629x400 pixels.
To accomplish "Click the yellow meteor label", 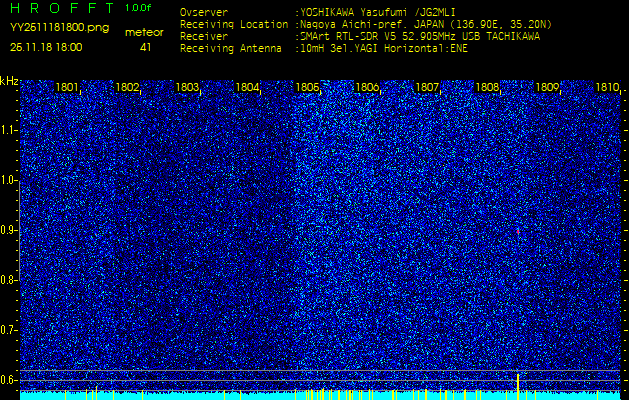I will pyautogui.click(x=144, y=32).
